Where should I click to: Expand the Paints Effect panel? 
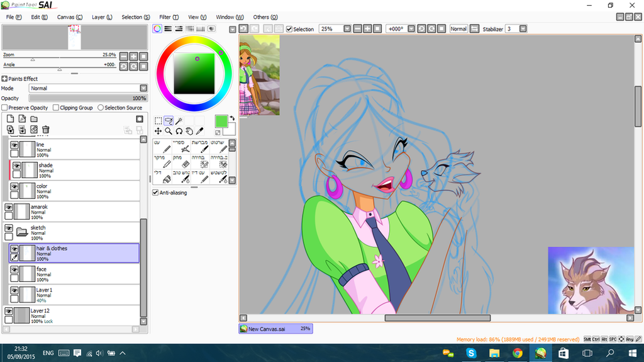(x=4, y=79)
